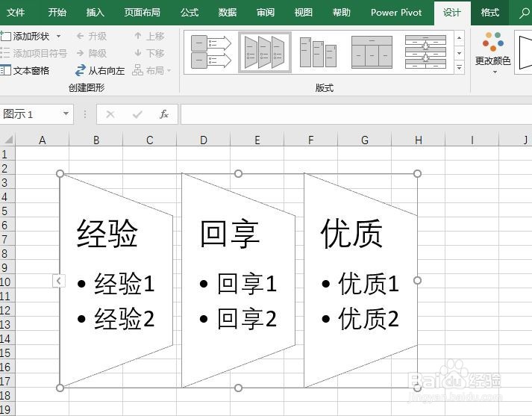The height and width of the screenshot is (416, 532).
Task: Click the 降级 demote button
Action: 92,53
